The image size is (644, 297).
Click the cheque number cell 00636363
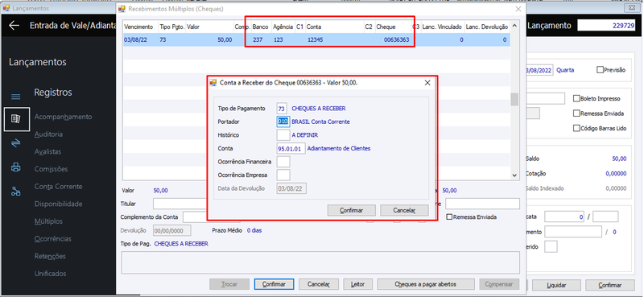(393, 40)
